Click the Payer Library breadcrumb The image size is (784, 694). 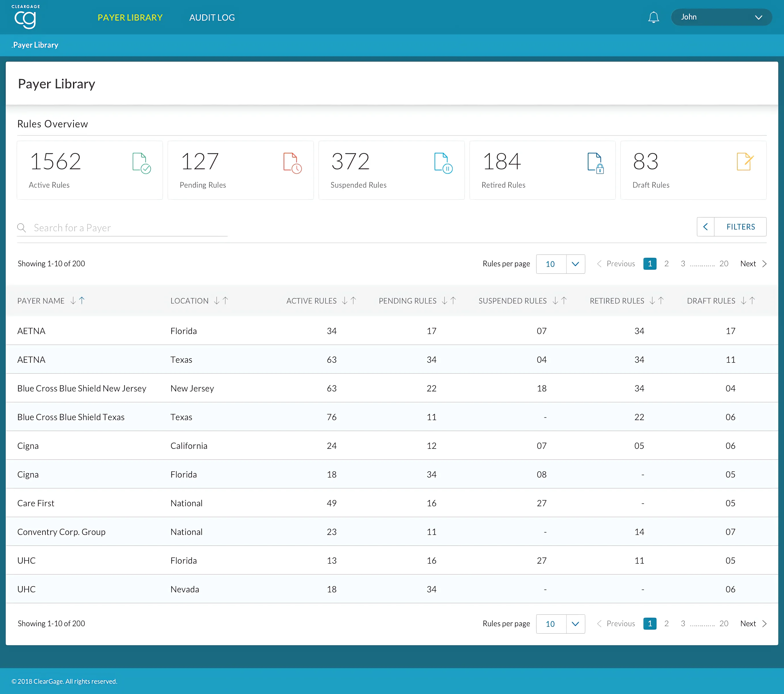click(35, 45)
